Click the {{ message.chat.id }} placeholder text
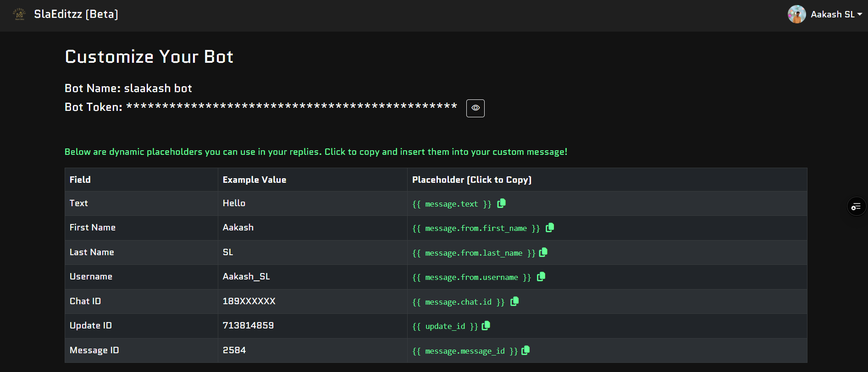 (x=458, y=302)
